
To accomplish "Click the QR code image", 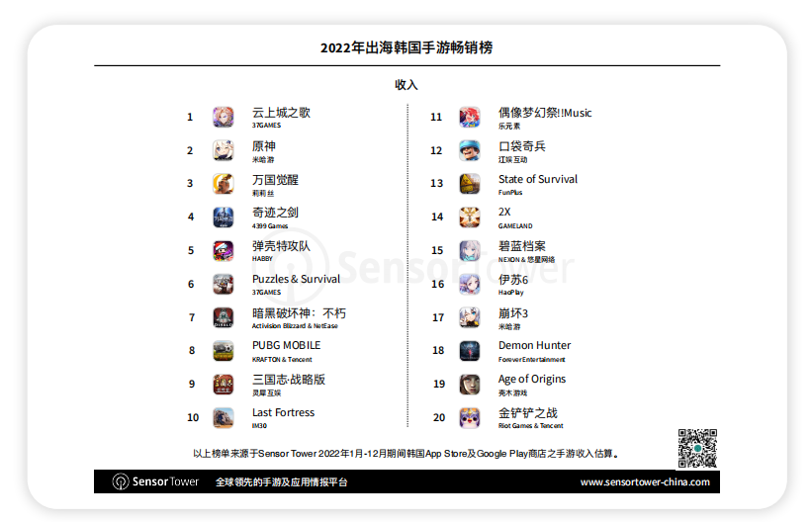I will click(x=696, y=448).
